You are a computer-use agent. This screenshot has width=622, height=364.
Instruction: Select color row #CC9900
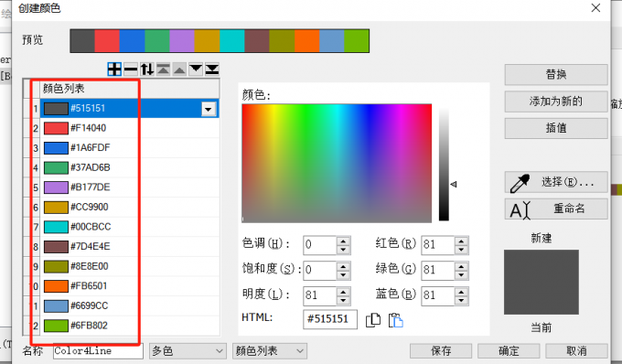[x=129, y=207]
